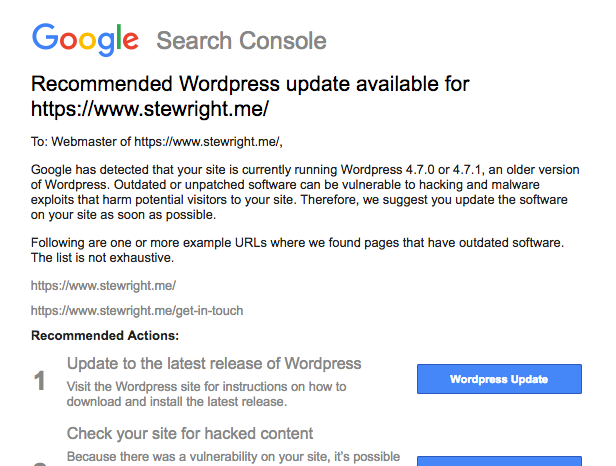The height and width of the screenshot is (466, 616).
Task: Click the partially visible blue button at bottom
Action: coord(499,461)
